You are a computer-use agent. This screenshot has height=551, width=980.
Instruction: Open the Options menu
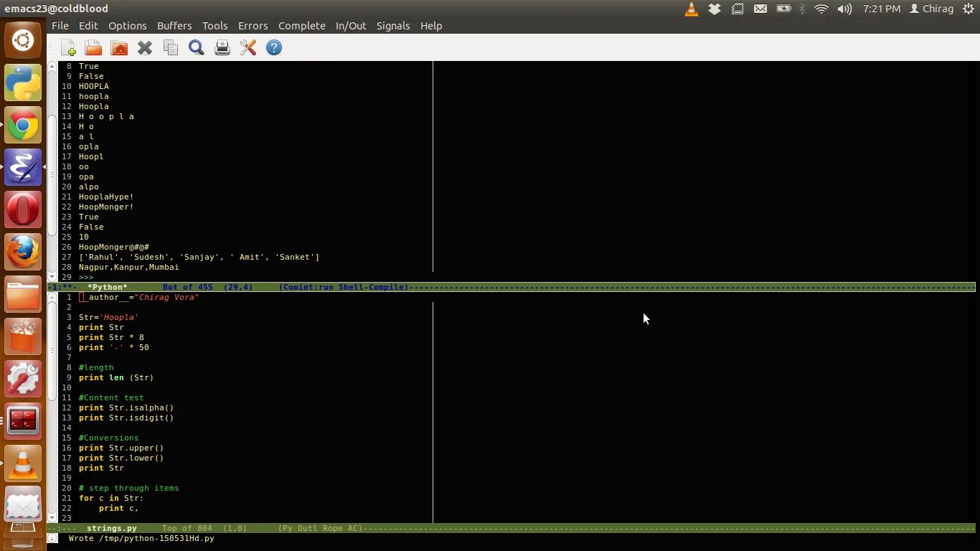tap(127, 25)
